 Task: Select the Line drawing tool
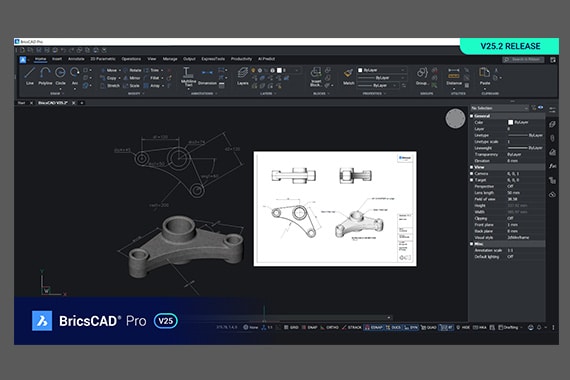point(30,76)
